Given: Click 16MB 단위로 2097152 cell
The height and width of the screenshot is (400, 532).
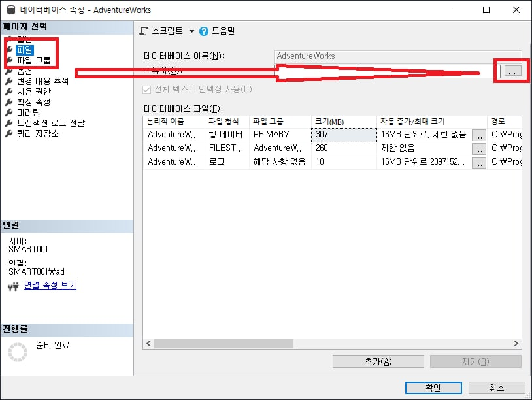Looking at the screenshot, I should (x=424, y=162).
